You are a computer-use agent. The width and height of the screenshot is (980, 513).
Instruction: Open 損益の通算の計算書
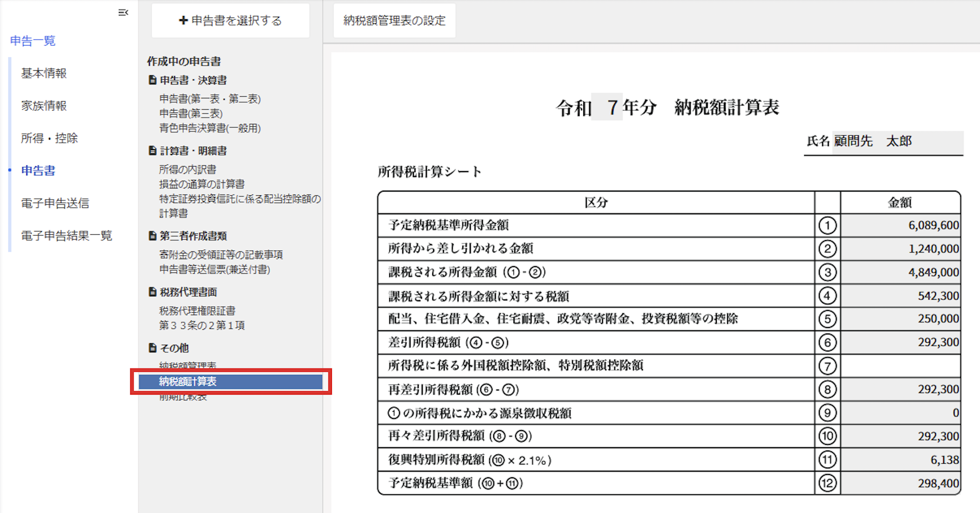(x=202, y=184)
